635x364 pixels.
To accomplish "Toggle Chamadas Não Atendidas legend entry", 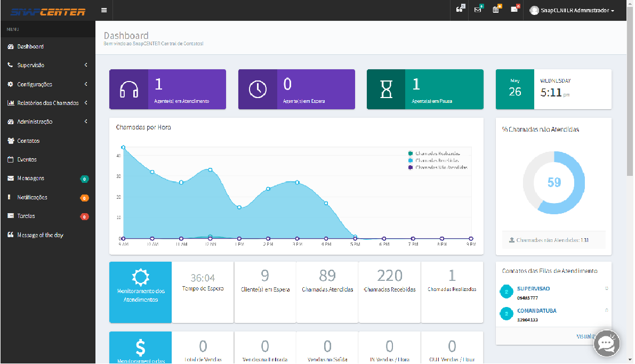I will [x=440, y=167].
